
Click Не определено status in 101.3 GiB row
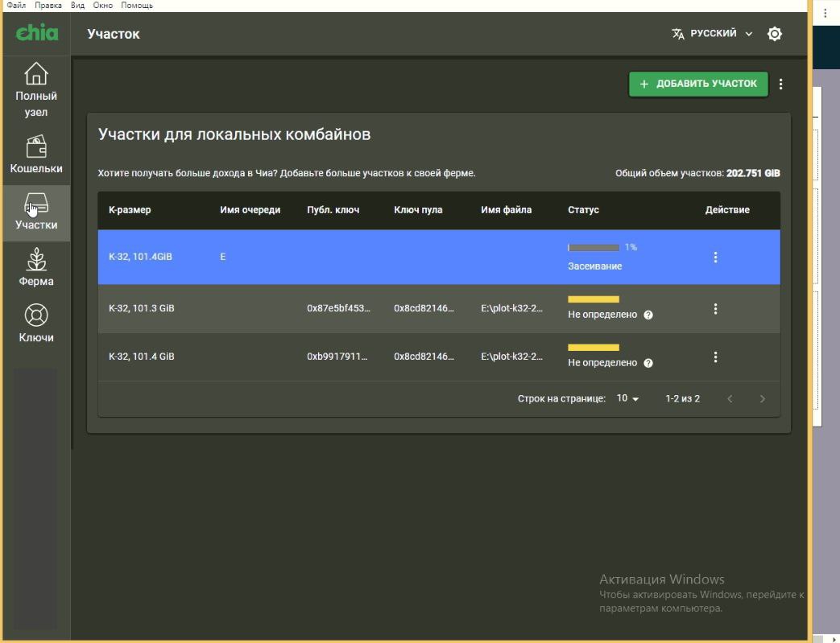click(602, 315)
